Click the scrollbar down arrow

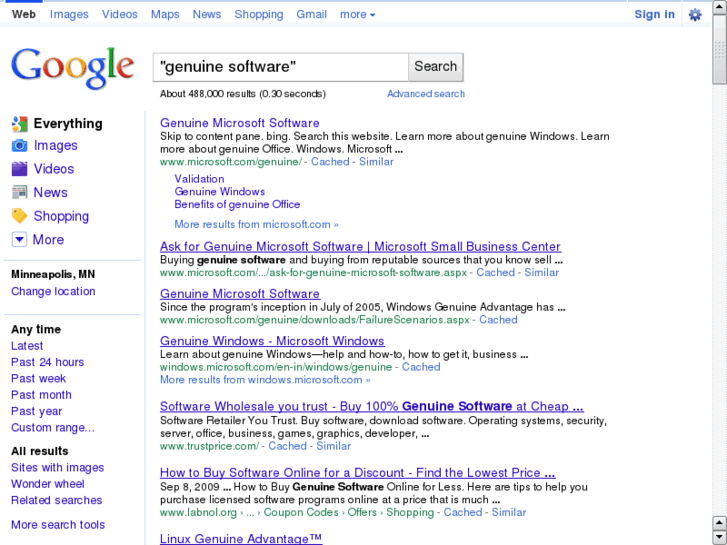(720, 537)
